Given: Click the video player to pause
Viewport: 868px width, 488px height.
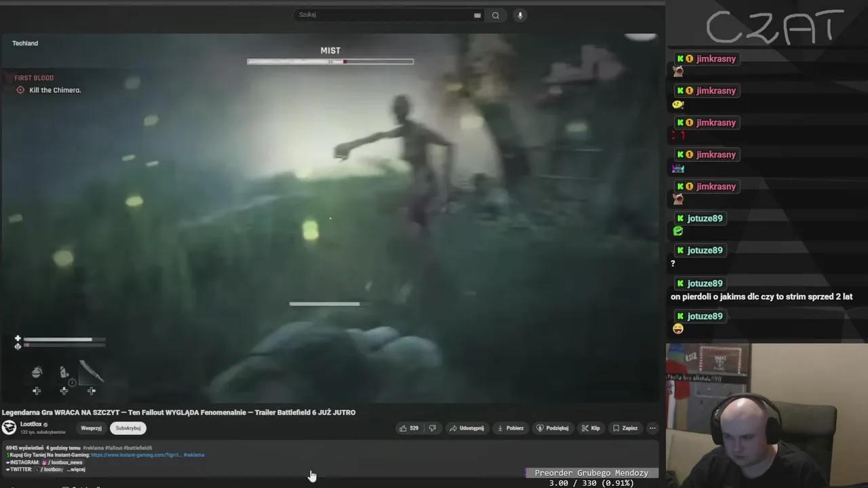Looking at the screenshot, I should tap(330, 218).
